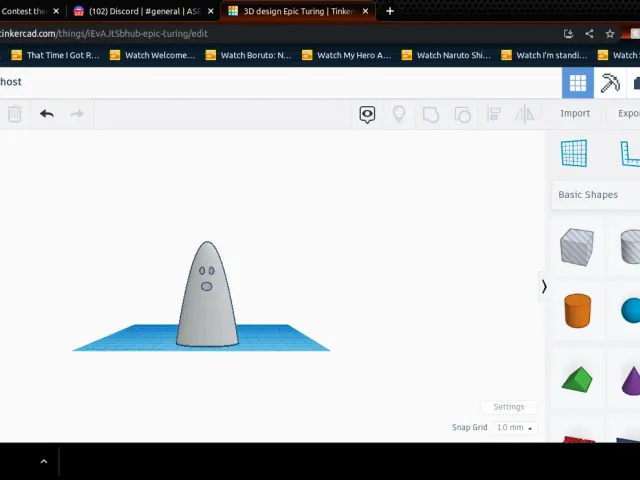The width and height of the screenshot is (640, 480).
Task: Select the Ungroup shapes icon
Action: (x=462, y=114)
